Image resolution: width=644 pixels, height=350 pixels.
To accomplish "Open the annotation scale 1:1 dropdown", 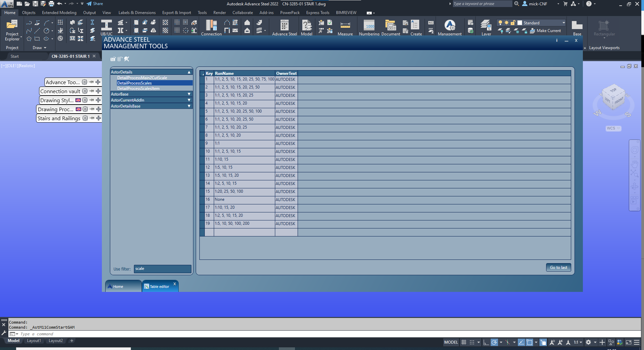I will (578, 342).
